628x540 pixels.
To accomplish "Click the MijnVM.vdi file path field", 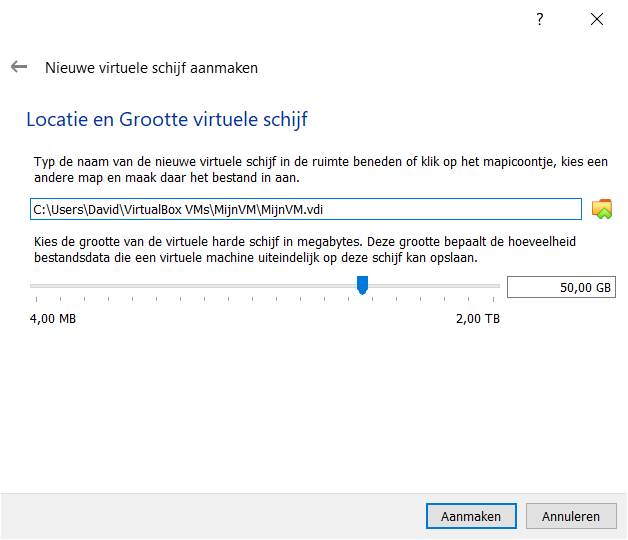I will coord(305,209).
